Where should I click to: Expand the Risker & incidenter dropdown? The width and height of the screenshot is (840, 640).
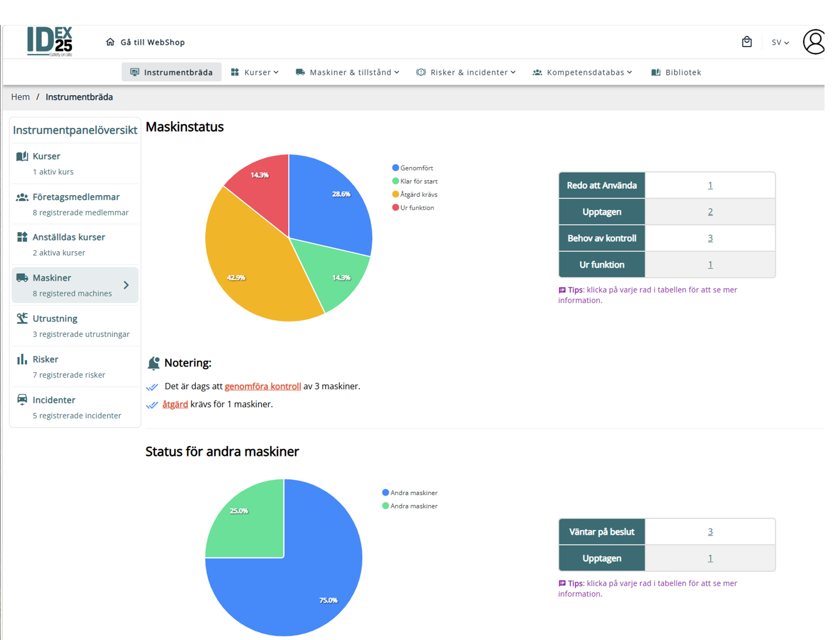point(466,72)
